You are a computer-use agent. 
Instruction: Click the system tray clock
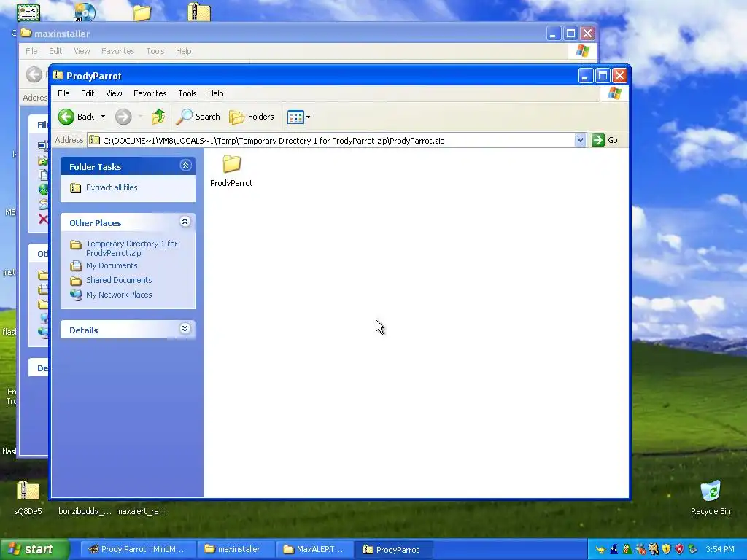pos(720,550)
